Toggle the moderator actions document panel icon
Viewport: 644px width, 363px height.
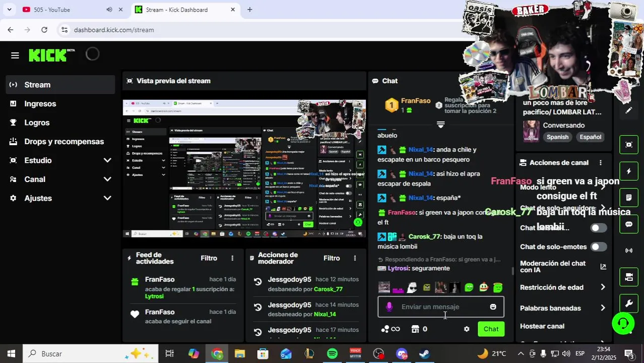[x=629, y=198]
